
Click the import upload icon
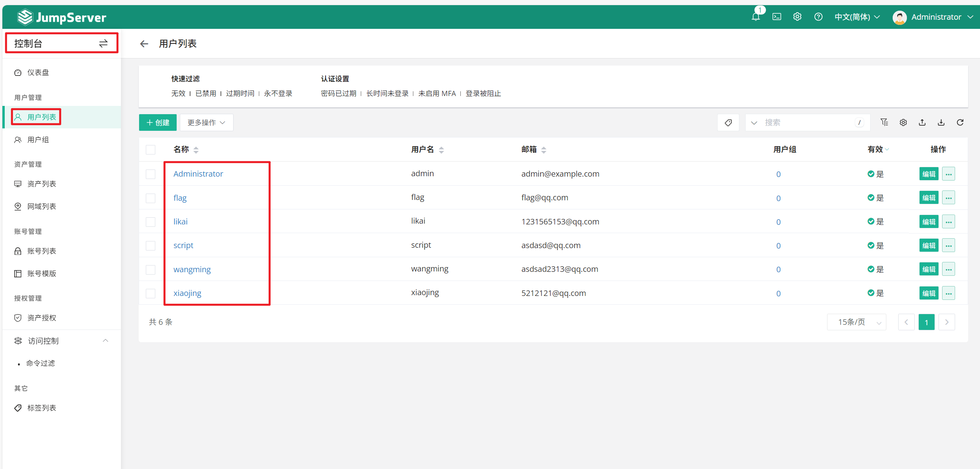[x=922, y=122]
